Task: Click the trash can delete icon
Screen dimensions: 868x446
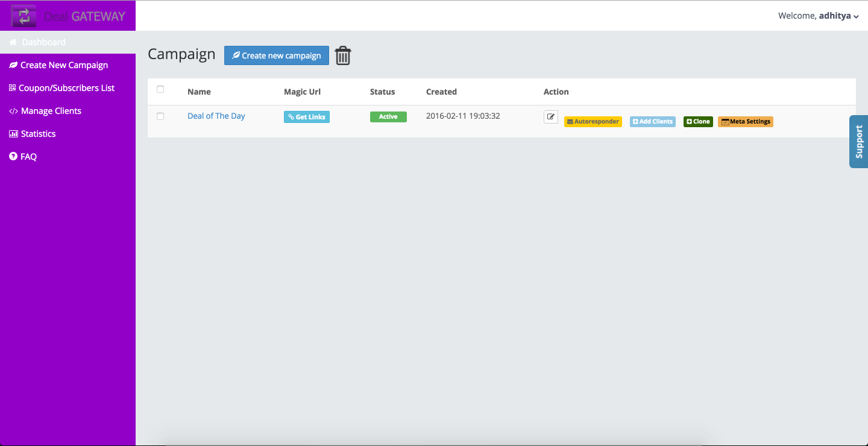Action: (343, 55)
